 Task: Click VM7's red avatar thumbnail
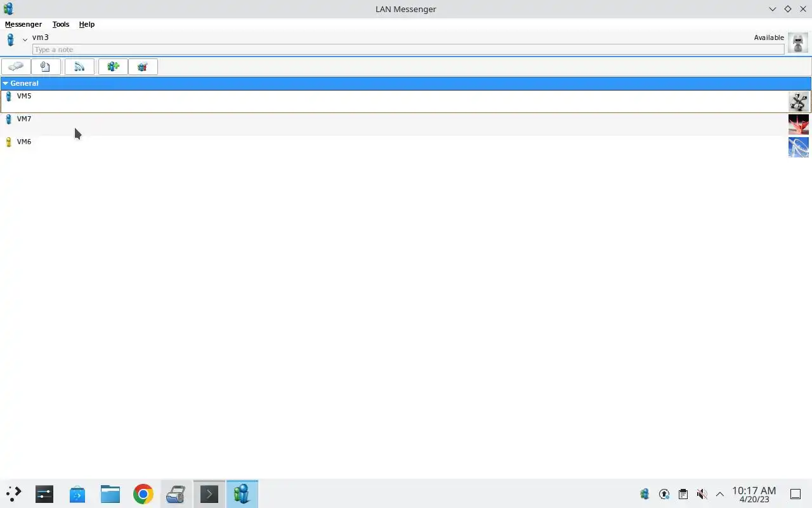(799, 124)
